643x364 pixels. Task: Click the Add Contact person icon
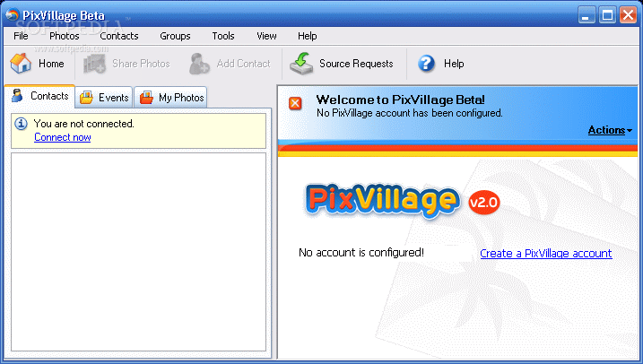tap(200, 64)
